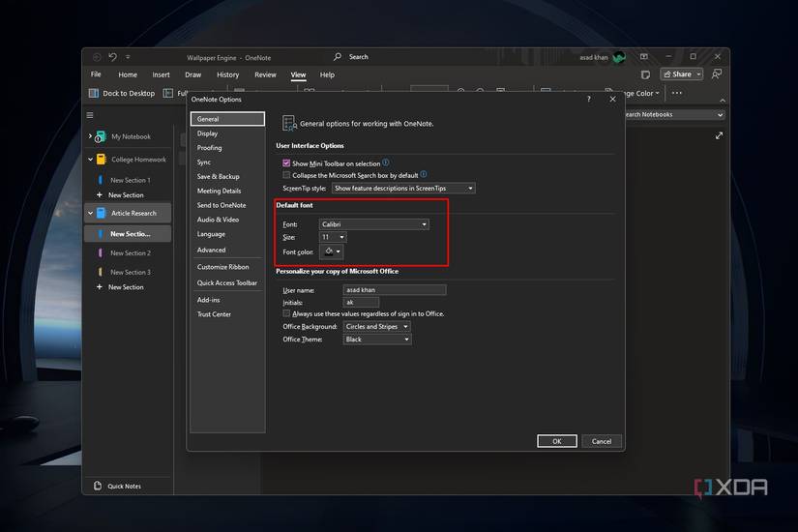Image resolution: width=798 pixels, height=532 pixels.
Task: Click the Dock to Desktop icon
Action: [94, 94]
